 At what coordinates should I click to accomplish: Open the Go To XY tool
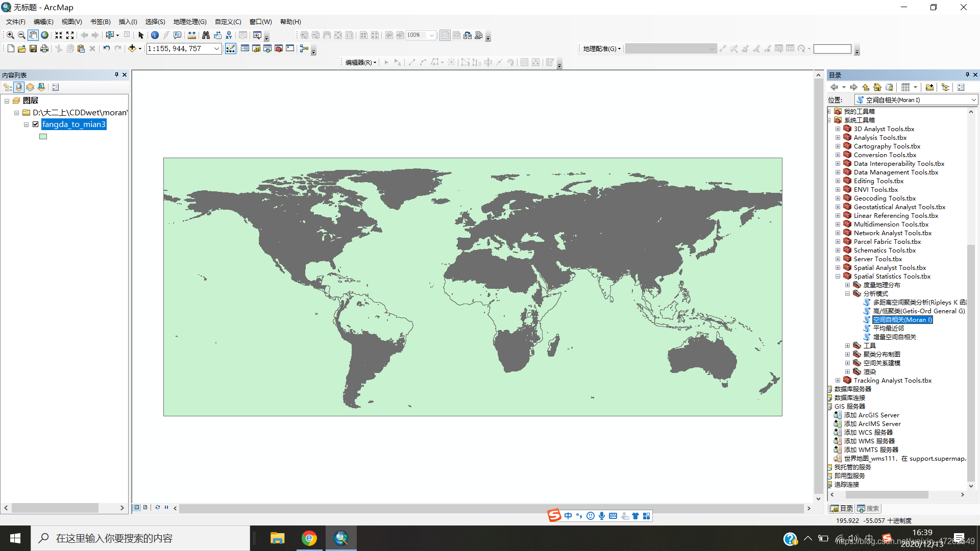tap(229, 35)
